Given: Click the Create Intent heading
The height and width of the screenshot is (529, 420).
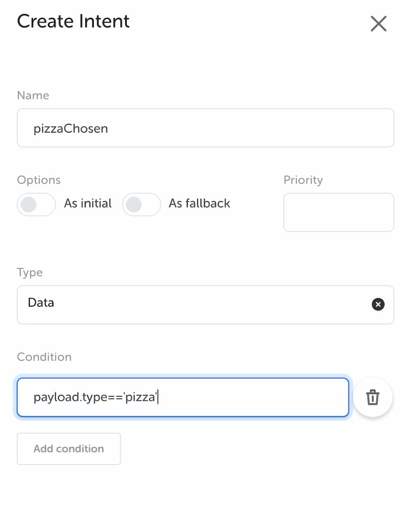Looking at the screenshot, I should pyautogui.click(x=73, y=21).
